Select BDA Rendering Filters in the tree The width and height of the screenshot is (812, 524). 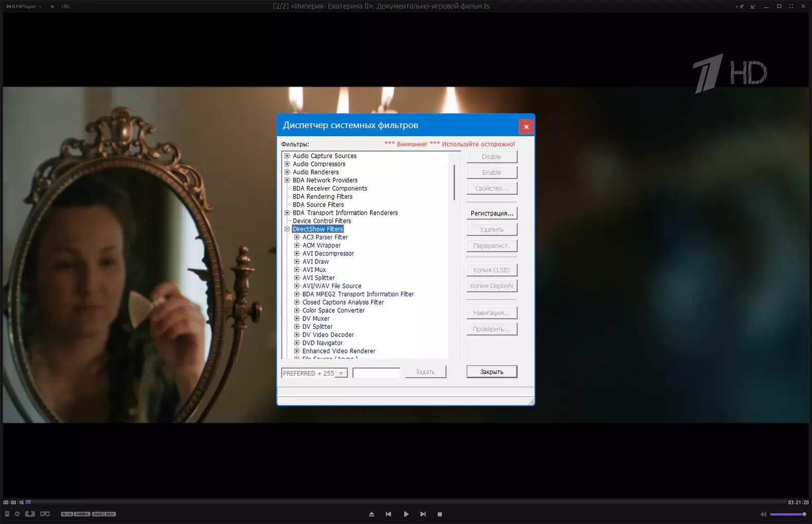(323, 197)
